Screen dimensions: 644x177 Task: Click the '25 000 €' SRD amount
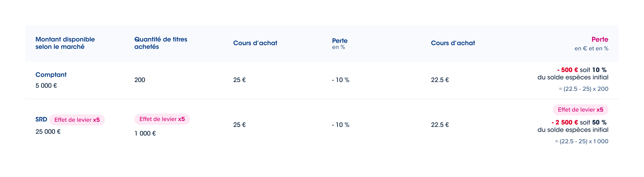[x=48, y=132]
